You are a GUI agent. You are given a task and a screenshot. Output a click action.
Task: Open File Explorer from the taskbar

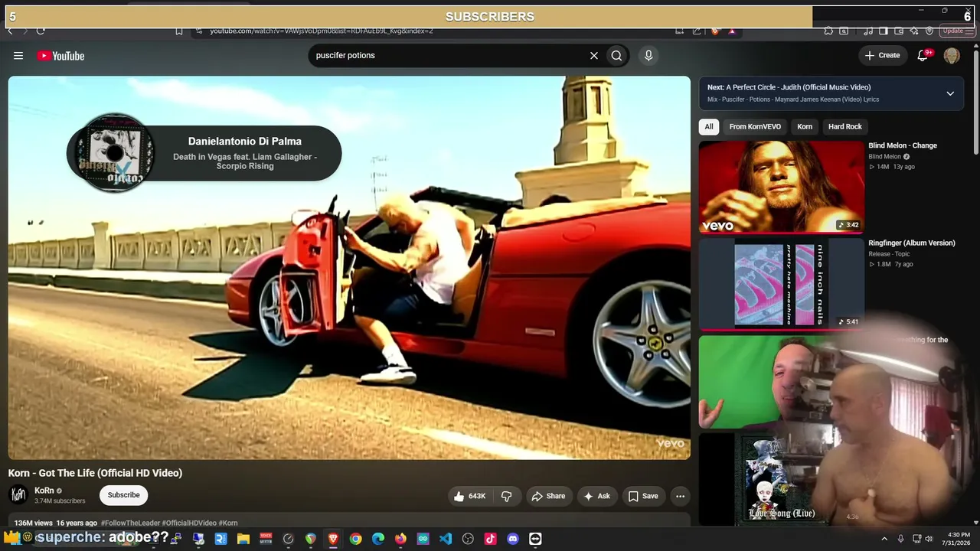click(x=243, y=539)
